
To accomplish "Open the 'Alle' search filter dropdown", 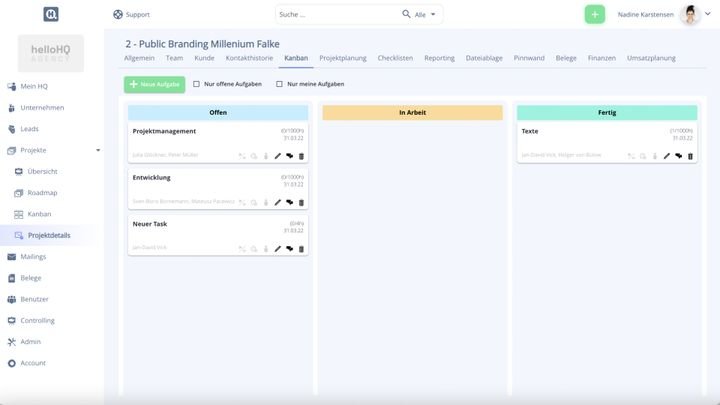I will pos(426,14).
